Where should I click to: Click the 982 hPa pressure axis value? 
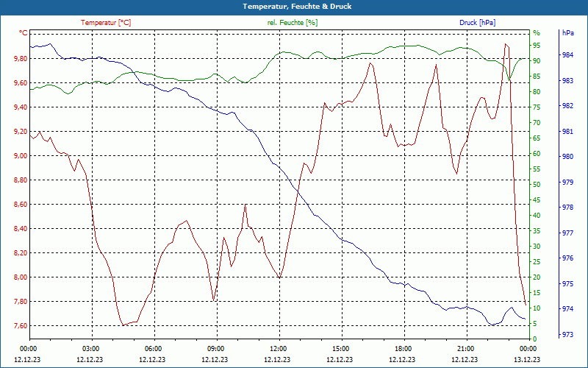coord(568,106)
